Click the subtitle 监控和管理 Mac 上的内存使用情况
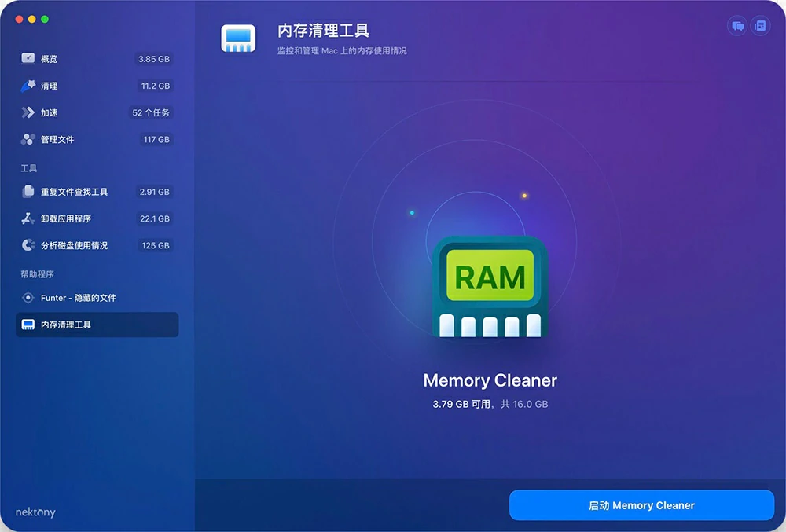 [343, 50]
